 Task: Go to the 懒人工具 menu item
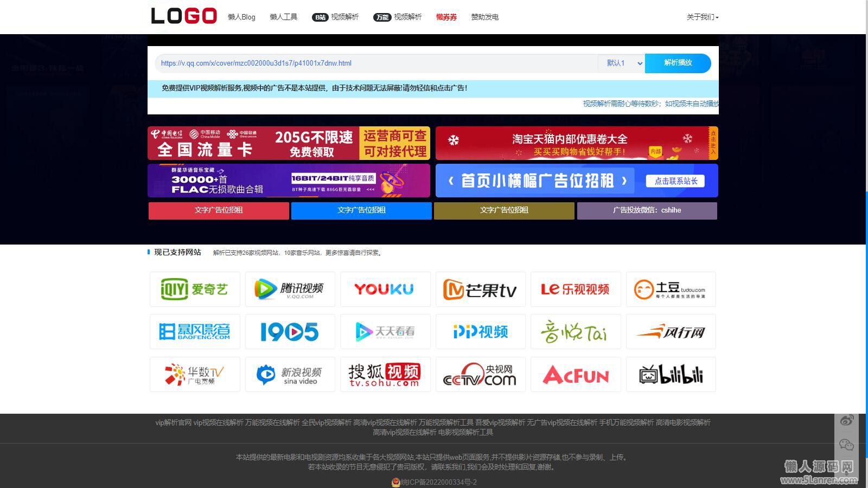click(283, 17)
